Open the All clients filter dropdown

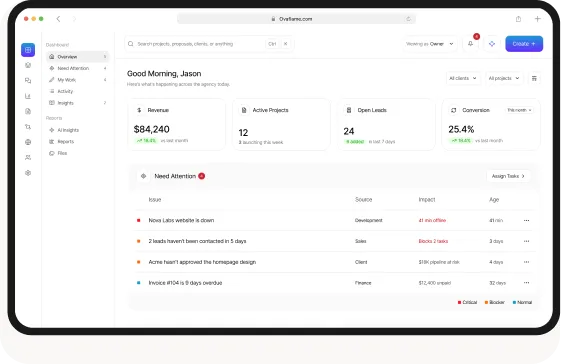(x=463, y=78)
